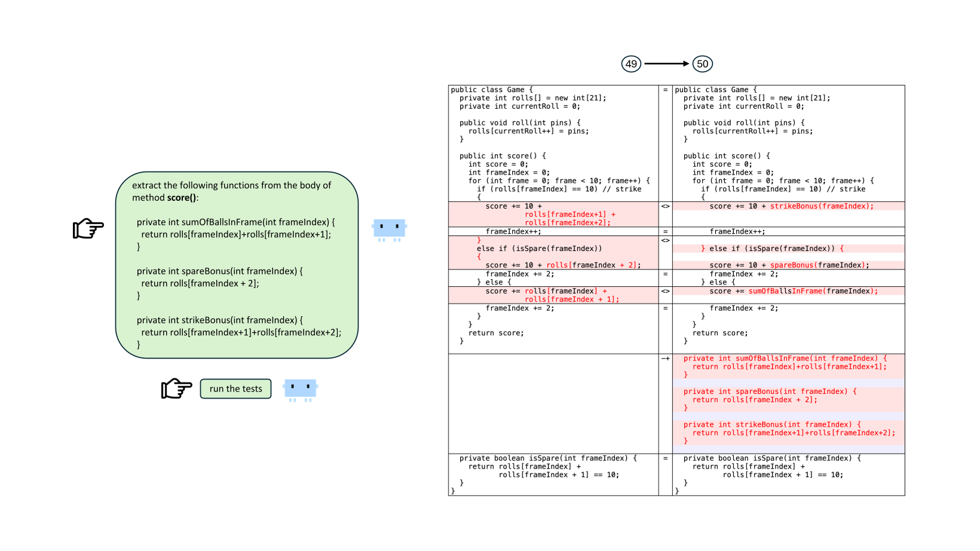
Task: Click the circled step number 49
Action: coord(631,64)
